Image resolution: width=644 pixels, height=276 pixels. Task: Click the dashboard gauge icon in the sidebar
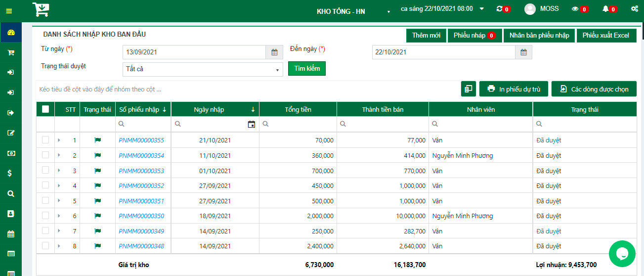11,33
